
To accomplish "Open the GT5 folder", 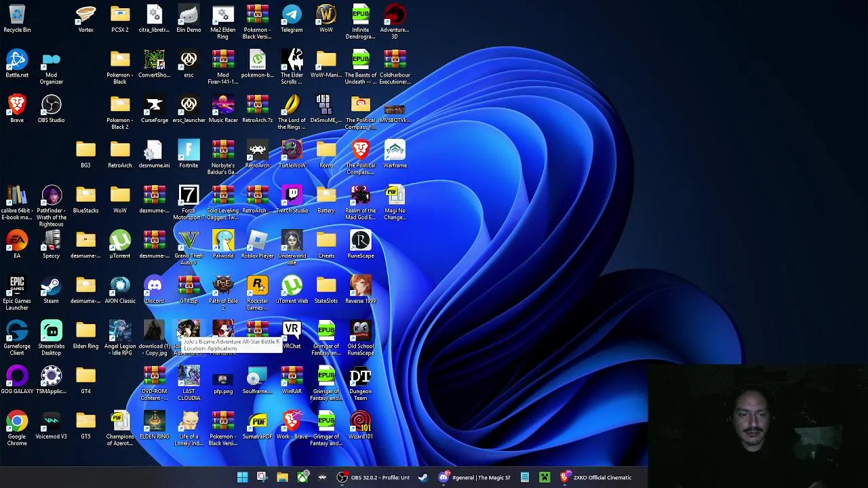I will (85, 426).
